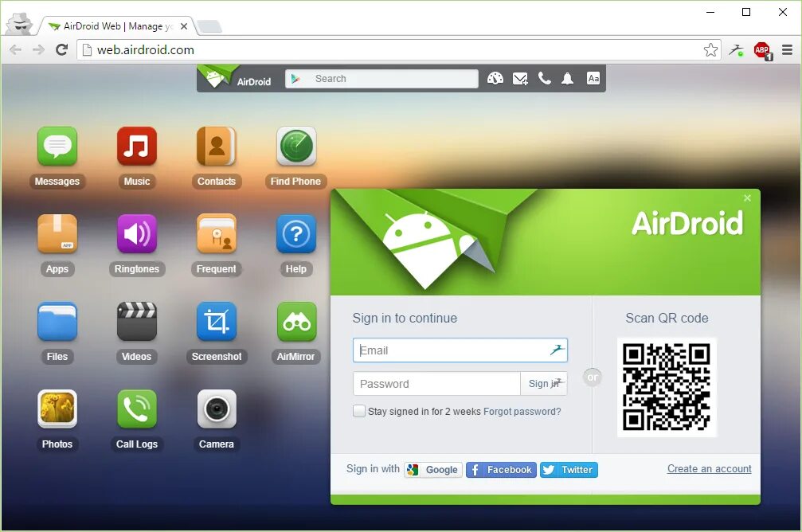Click the AirMirror label
Image resolution: width=802 pixels, height=532 pixels.
295,357
